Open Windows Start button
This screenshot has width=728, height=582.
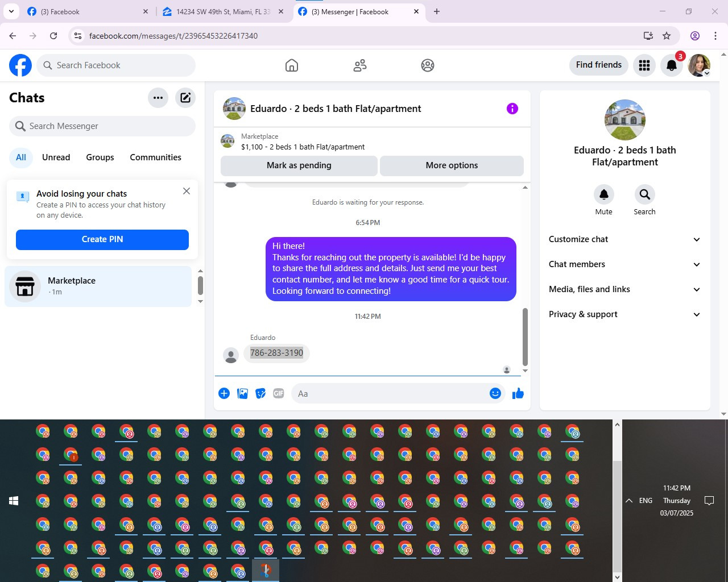coord(14,501)
